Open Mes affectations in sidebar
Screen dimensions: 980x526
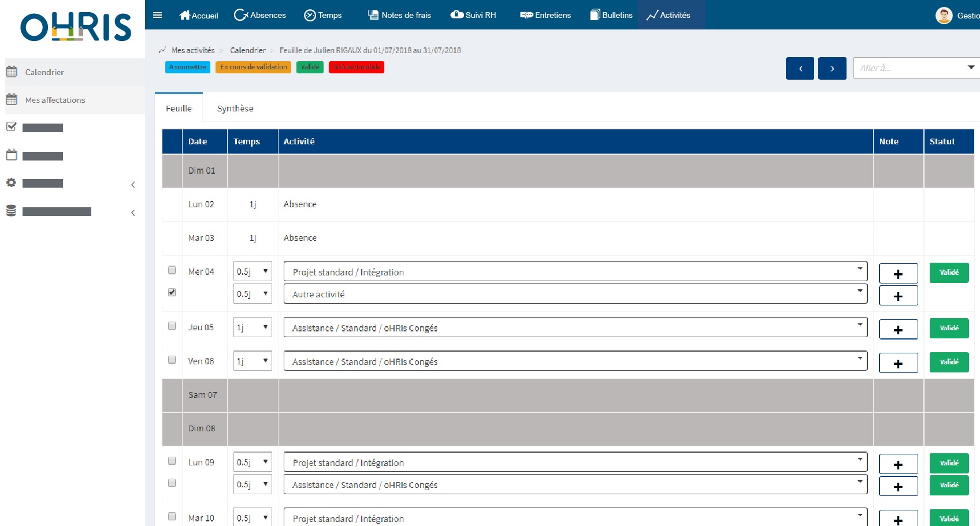(x=55, y=100)
